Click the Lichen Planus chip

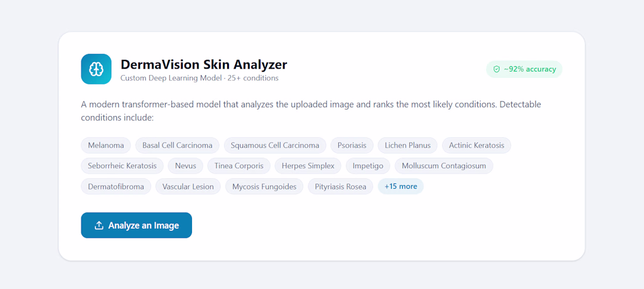[407, 145]
